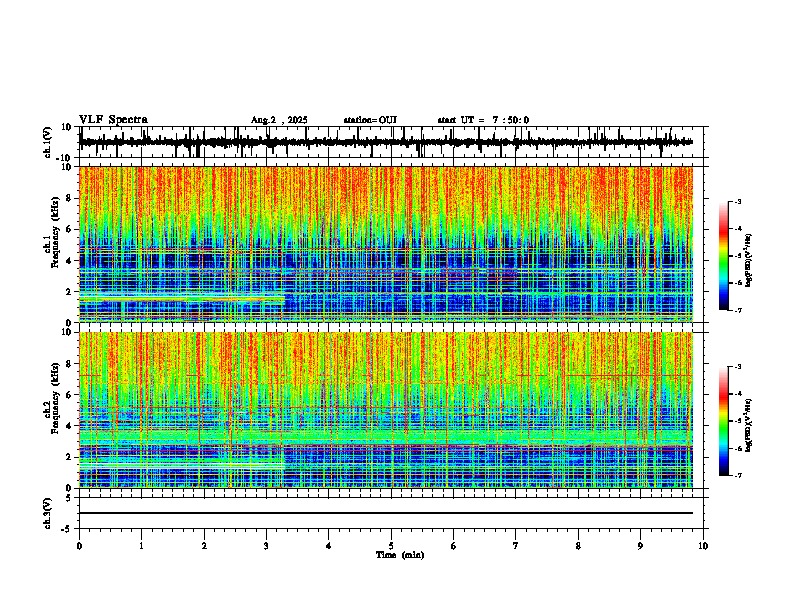Click the "ch.3(V)" axis label
792x612 pixels.
pyautogui.click(x=48, y=514)
